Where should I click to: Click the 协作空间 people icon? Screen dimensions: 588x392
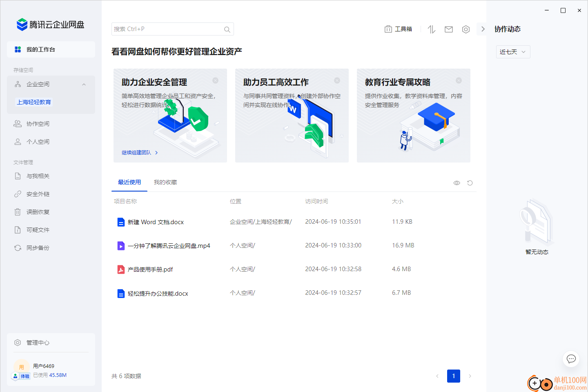coord(18,124)
